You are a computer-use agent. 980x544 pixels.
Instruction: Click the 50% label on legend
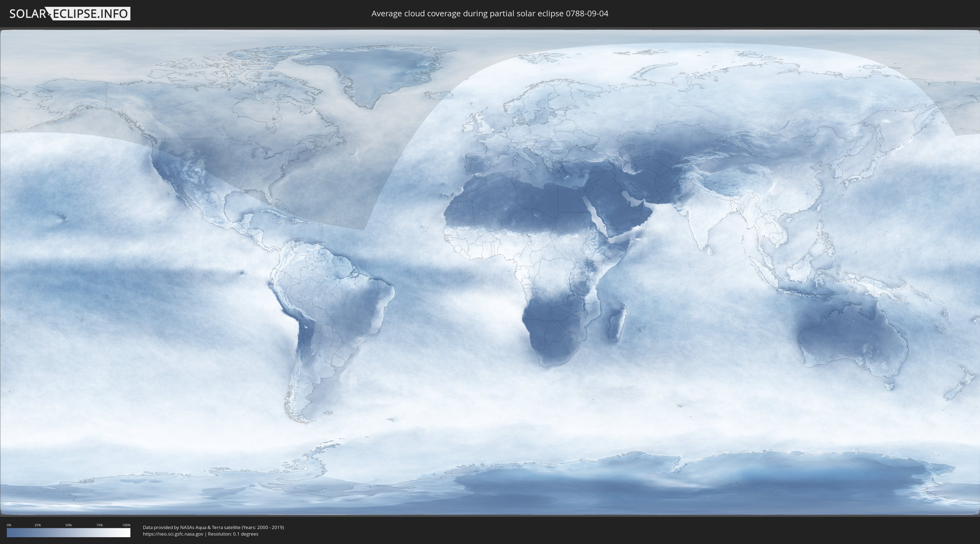point(69,525)
